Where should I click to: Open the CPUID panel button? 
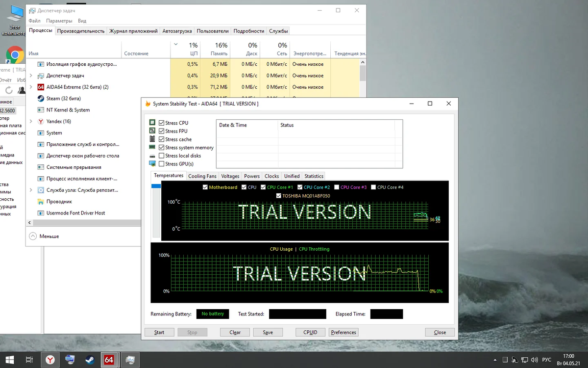pos(311,332)
